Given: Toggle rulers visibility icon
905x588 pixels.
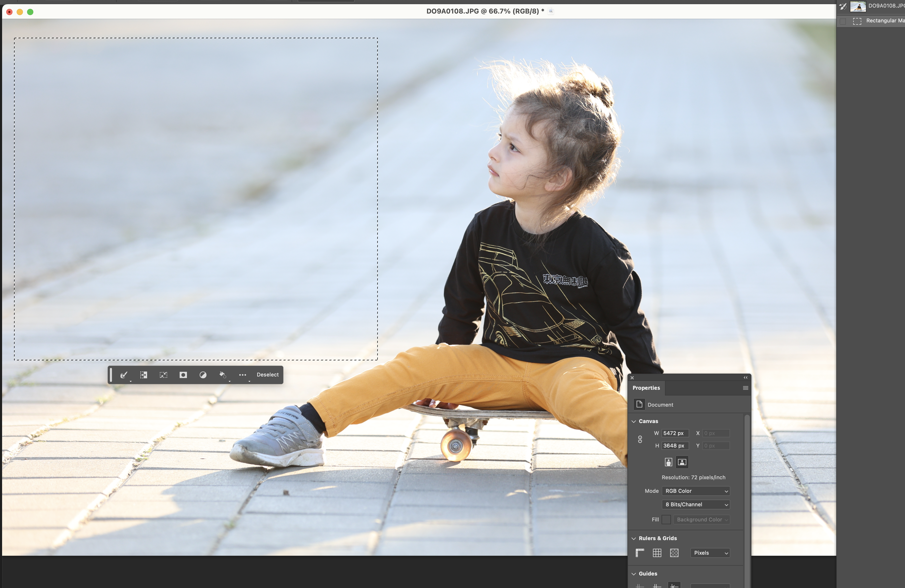Looking at the screenshot, I should click(x=640, y=553).
